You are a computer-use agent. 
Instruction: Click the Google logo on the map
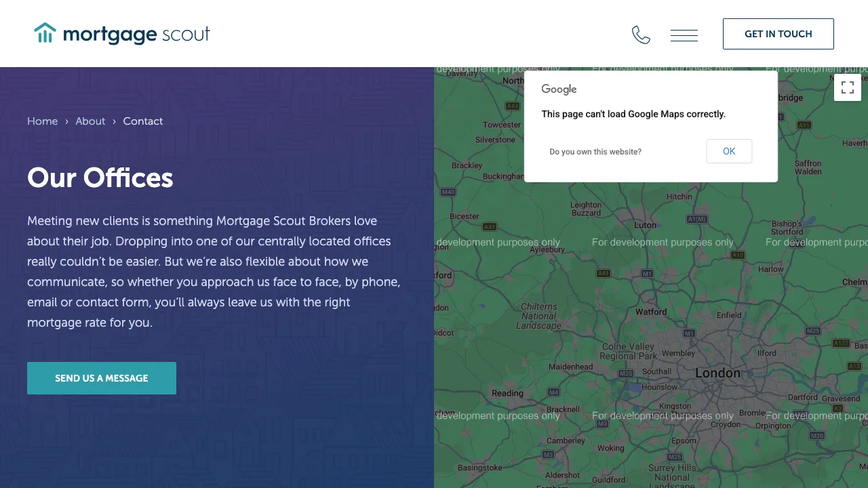pos(558,89)
